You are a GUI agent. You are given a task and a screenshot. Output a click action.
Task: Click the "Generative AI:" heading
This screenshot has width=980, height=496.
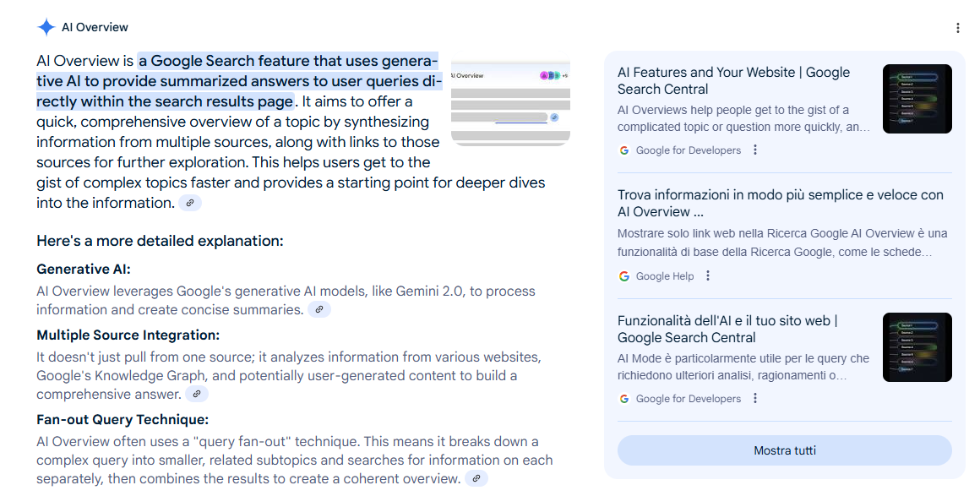tap(84, 269)
